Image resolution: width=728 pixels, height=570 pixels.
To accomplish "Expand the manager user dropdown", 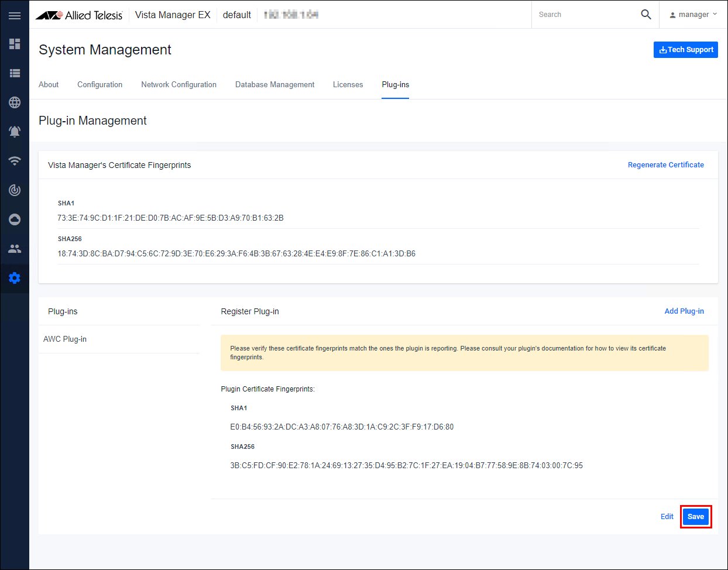I will (693, 15).
